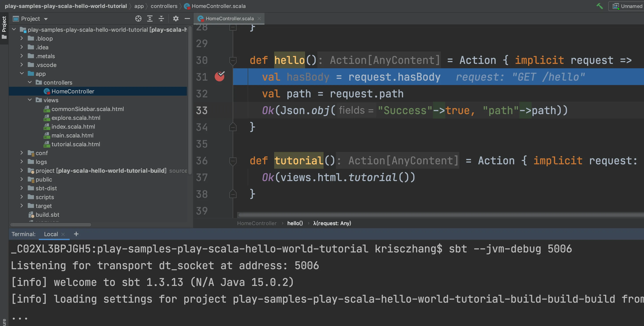This screenshot has width=644, height=326.
Task: Click the Collapse All icon in Project toolbar
Action: 161,19
